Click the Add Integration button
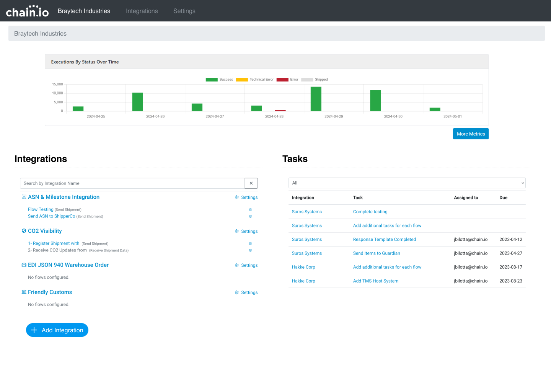The width and height of the screenshot is (551, 392). [x=57, y=330]
